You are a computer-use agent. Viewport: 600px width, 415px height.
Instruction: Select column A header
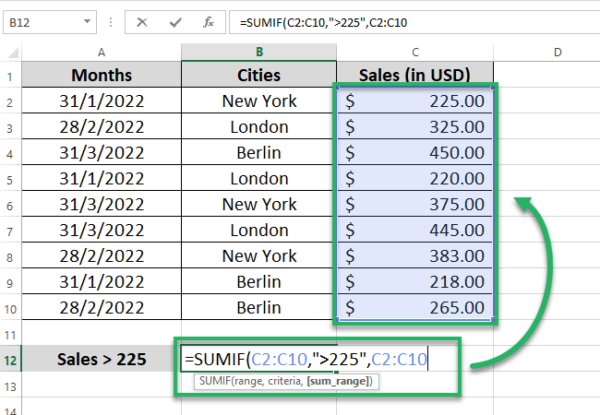point(101,52)
